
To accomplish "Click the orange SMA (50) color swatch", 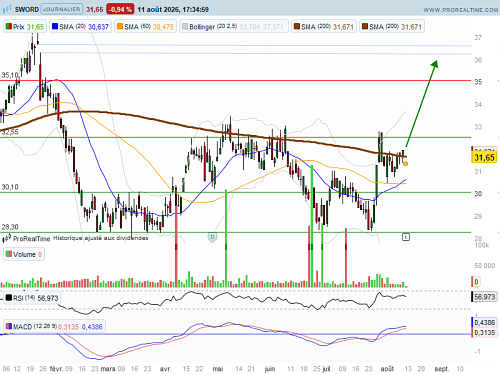I will [x=120, y=26].
